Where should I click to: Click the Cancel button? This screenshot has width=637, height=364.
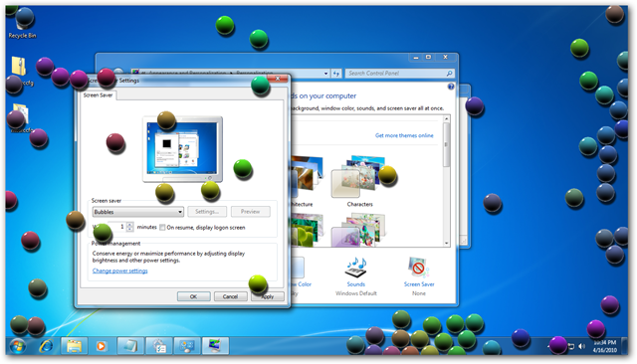pyautogui.click(x=230, y=296)
